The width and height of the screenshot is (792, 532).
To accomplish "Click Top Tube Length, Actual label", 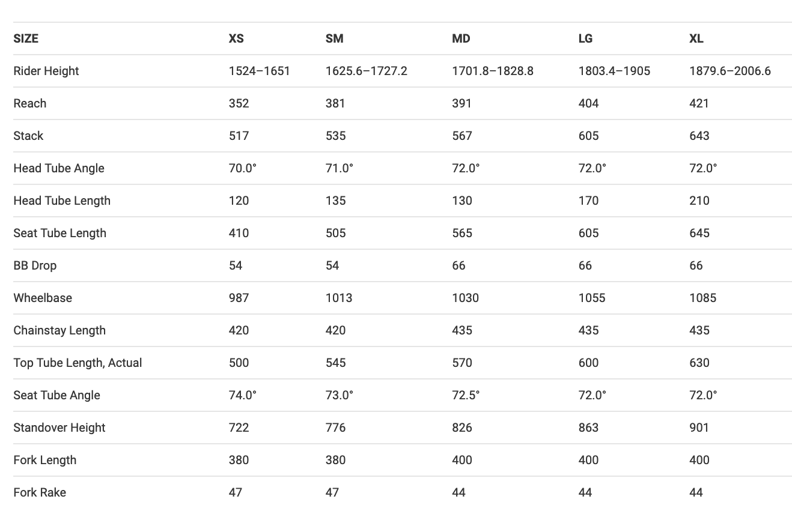I will [78, 363].
